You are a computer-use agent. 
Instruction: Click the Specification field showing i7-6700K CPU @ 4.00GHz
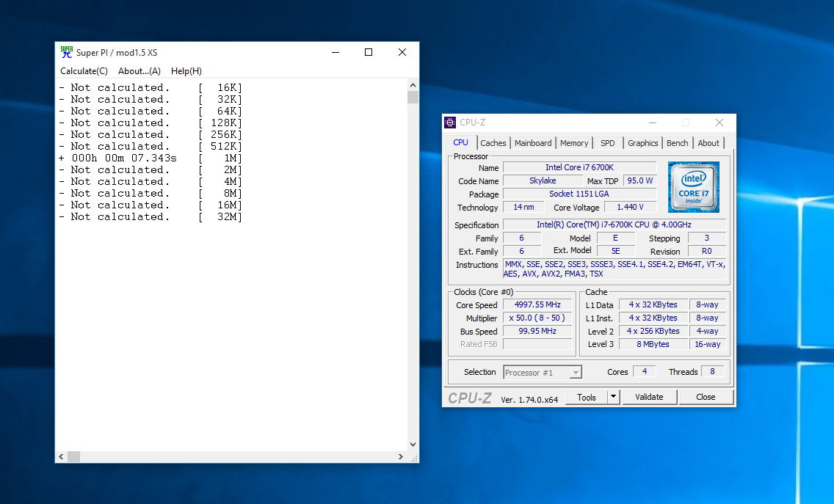(614, 225)
